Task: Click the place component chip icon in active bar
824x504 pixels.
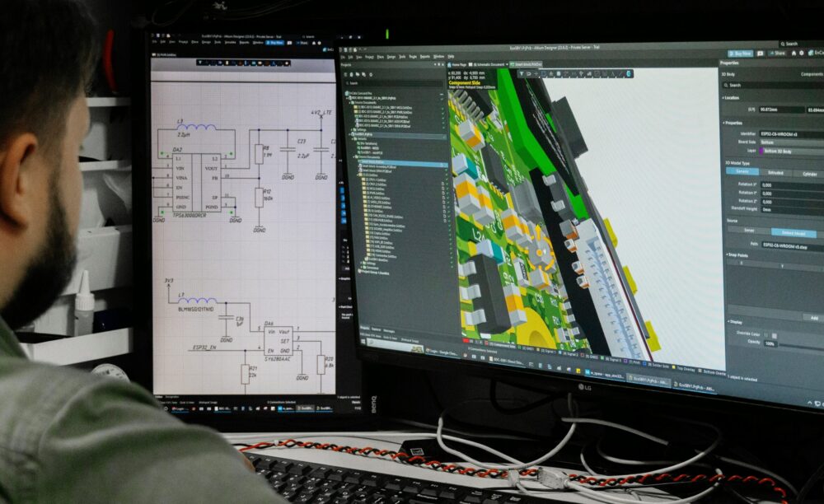Action: point(559,74)
